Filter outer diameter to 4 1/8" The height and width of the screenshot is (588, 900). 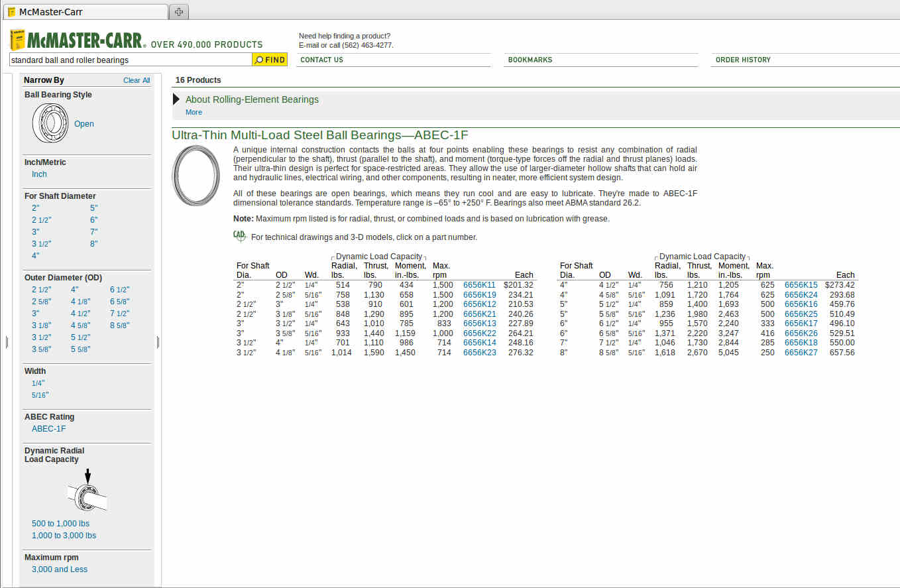click(x=80, y=302)
